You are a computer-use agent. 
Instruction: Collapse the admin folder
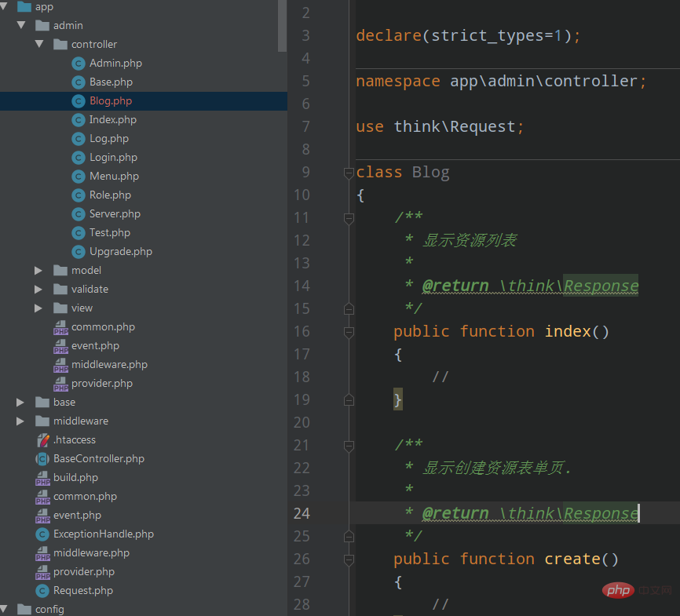(x=21, y=26)
